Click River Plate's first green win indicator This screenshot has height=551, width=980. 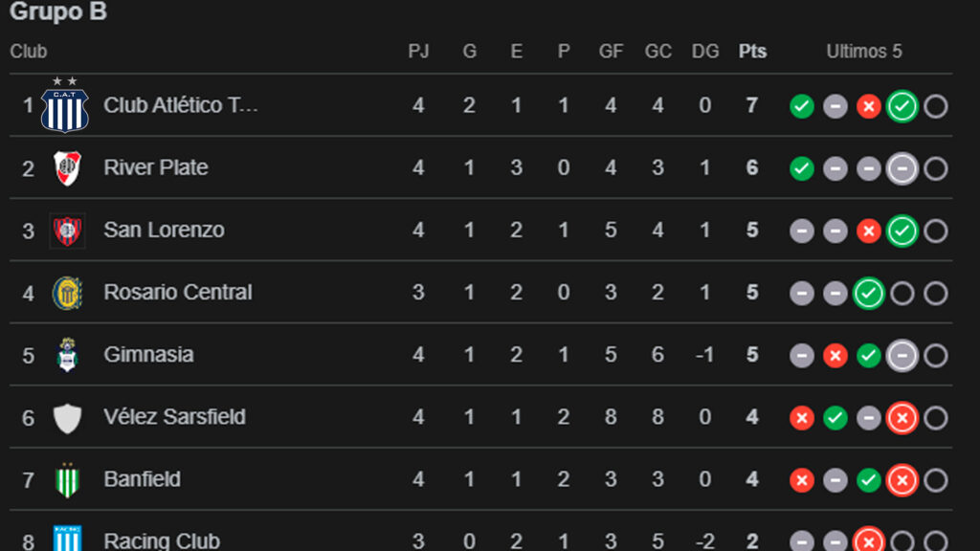point(802,169)
